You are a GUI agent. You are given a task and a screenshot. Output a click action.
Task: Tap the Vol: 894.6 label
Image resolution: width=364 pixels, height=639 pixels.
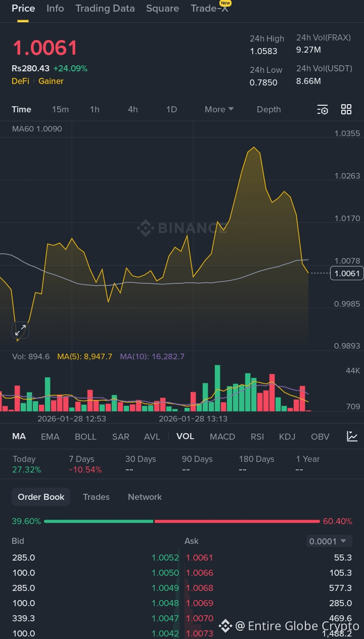(31, 356)
